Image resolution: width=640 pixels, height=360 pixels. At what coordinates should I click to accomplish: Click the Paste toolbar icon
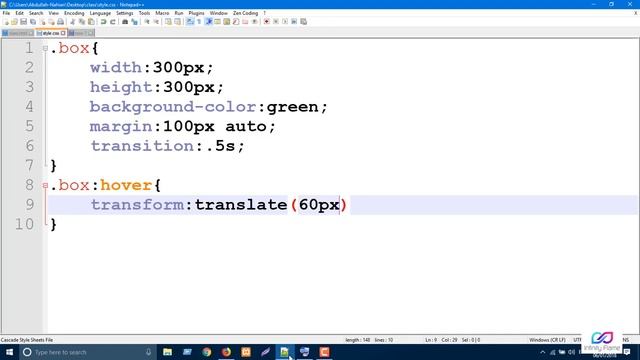[x=91, y=22]
